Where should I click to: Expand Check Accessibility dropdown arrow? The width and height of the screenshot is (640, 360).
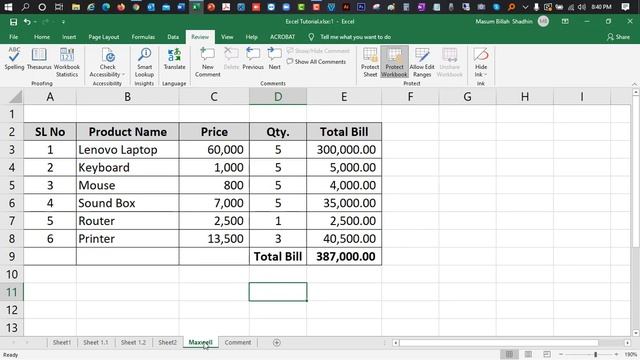pos(123,75)
